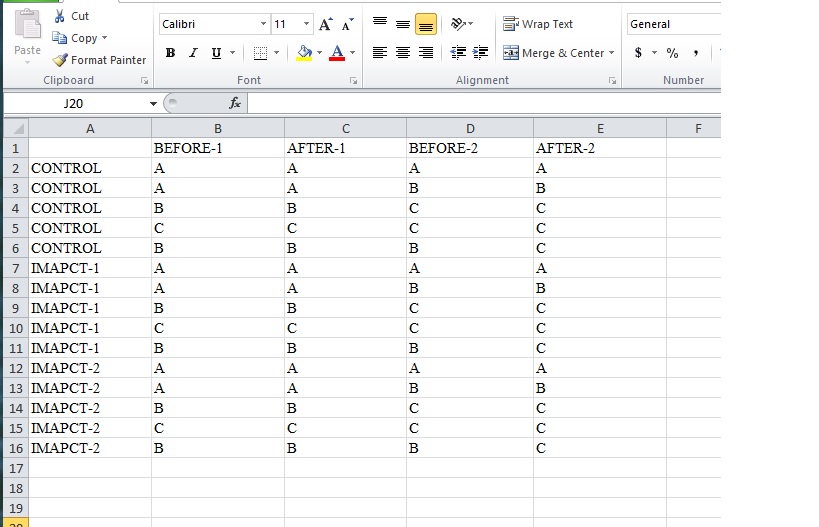Open the accounting currency dropdown arrow

654,53
